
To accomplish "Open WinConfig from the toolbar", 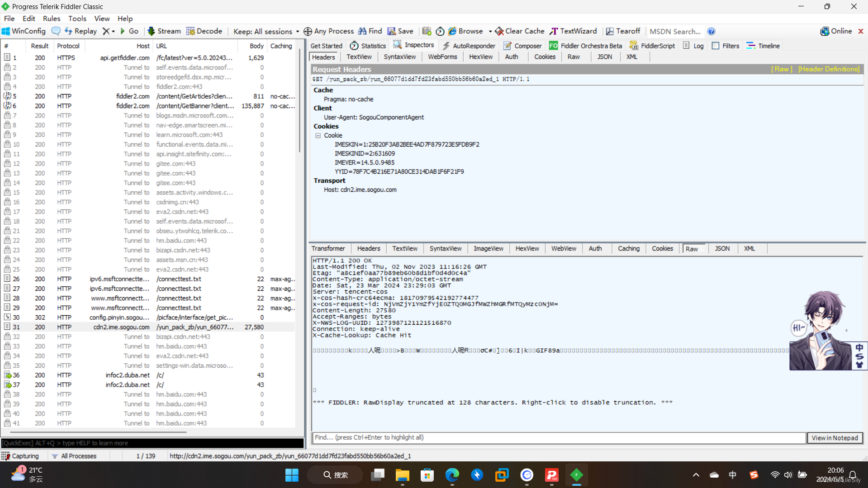I will point(24,31).
